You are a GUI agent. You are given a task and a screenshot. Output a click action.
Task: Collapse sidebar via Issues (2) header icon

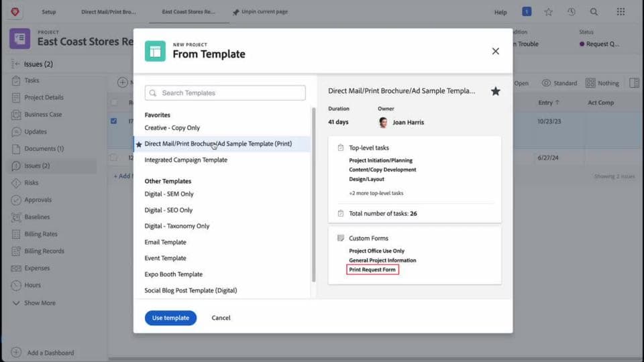point(15,64)
